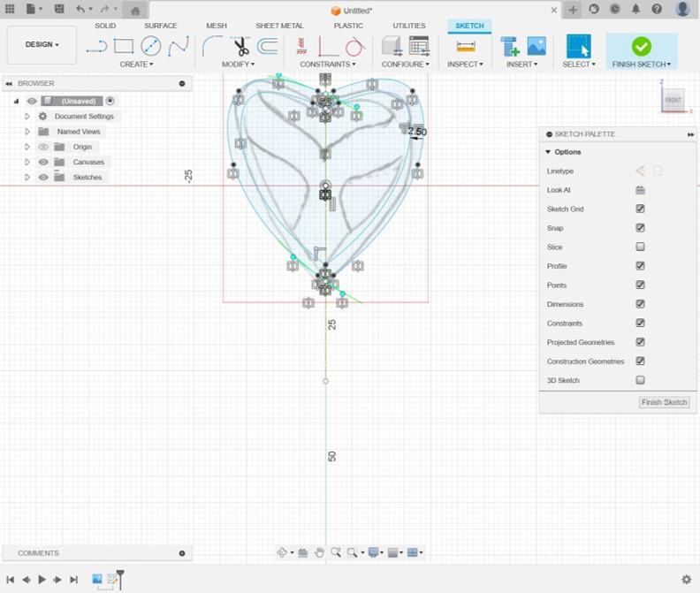Hide the Canvases folder visibility
This screenshot has height=593, width=700.
tap(43, 162)
